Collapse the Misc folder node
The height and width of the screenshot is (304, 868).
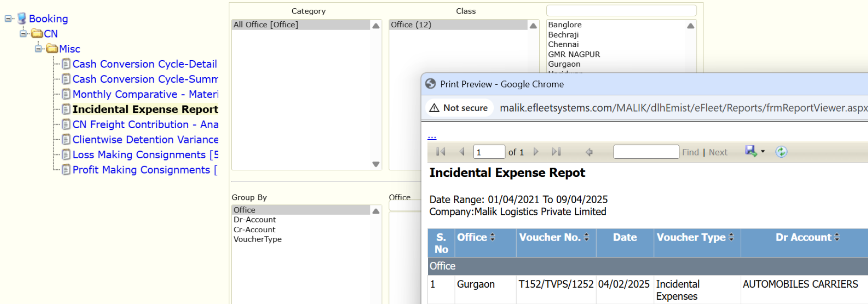[39, 49]
